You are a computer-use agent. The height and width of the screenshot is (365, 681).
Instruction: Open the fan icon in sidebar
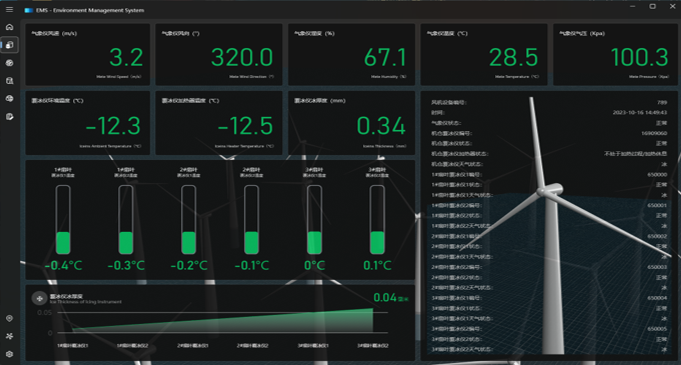[x=9, y=336]
